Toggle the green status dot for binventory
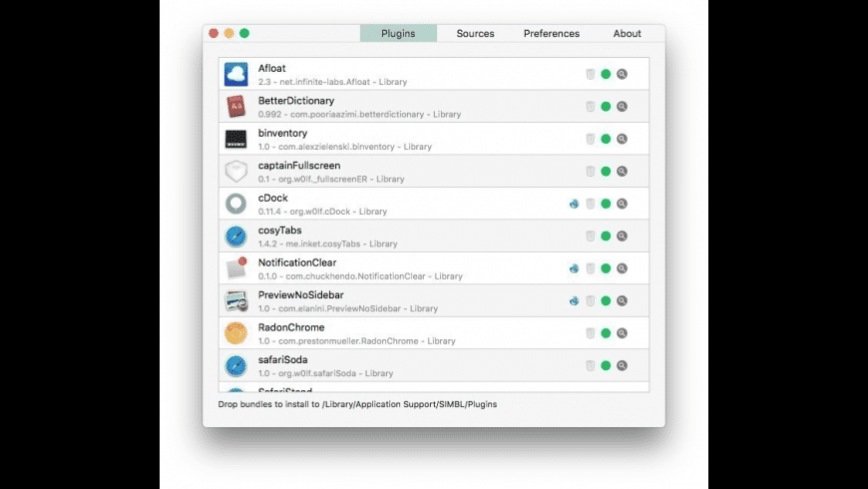 tap(606, 139)
